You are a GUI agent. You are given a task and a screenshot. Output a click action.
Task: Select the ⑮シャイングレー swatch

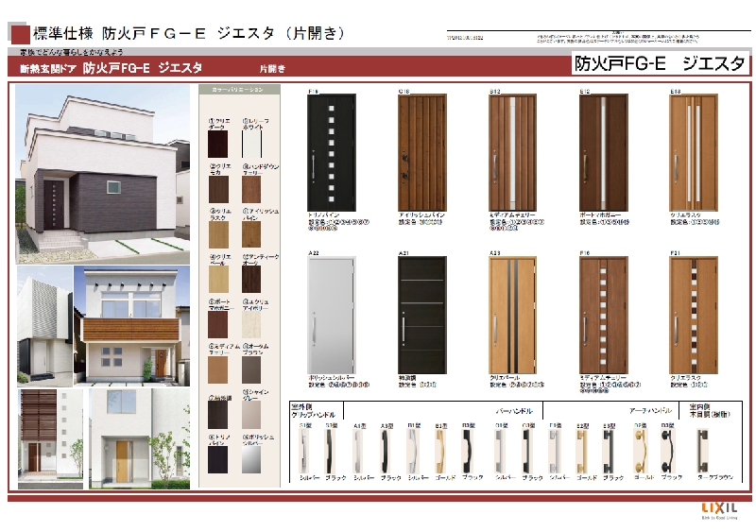[251, 414]
